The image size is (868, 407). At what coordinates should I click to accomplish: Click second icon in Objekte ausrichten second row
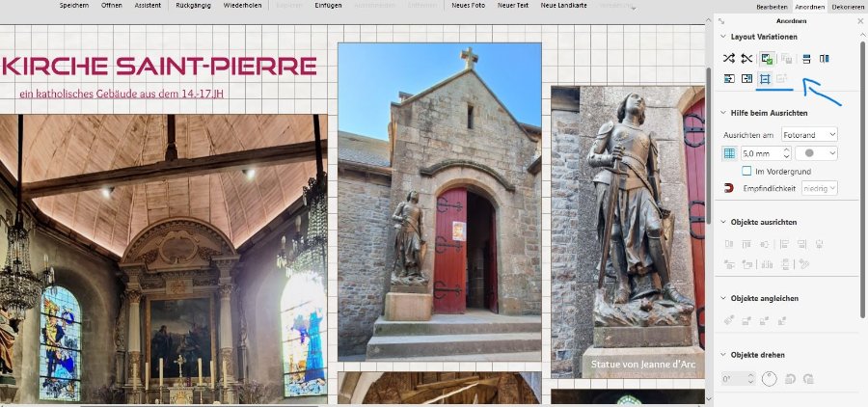[x=746, y=264]
